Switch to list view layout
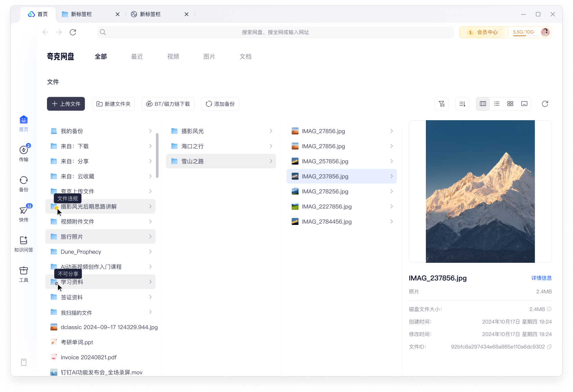 (x=497, y=104)
